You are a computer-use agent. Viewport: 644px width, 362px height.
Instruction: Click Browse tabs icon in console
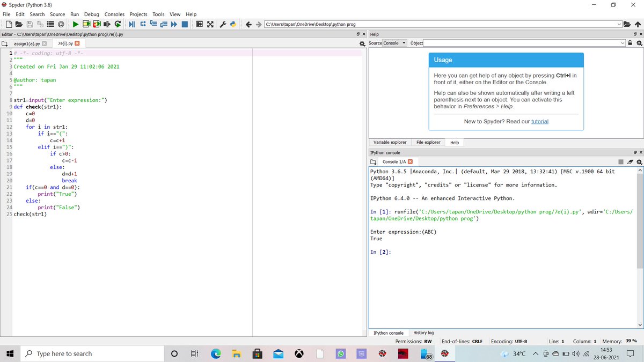(374, 162)
